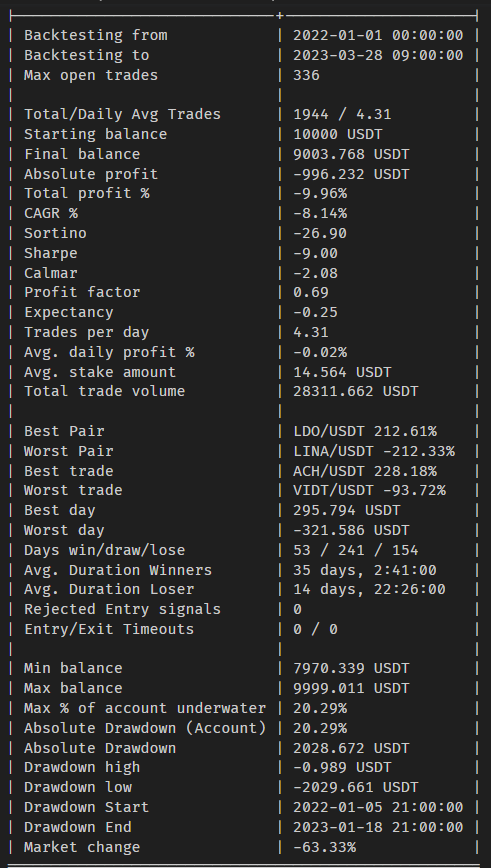Click the 'Final balance' label
491x868 pixels.
point(82,154)
